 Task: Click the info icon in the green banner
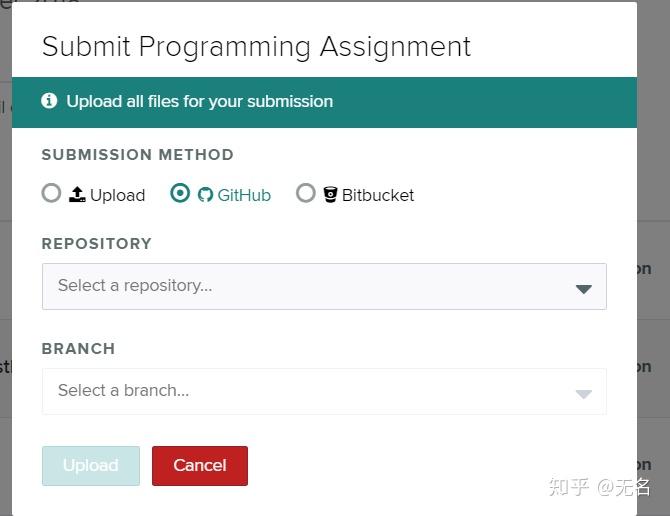49,101
